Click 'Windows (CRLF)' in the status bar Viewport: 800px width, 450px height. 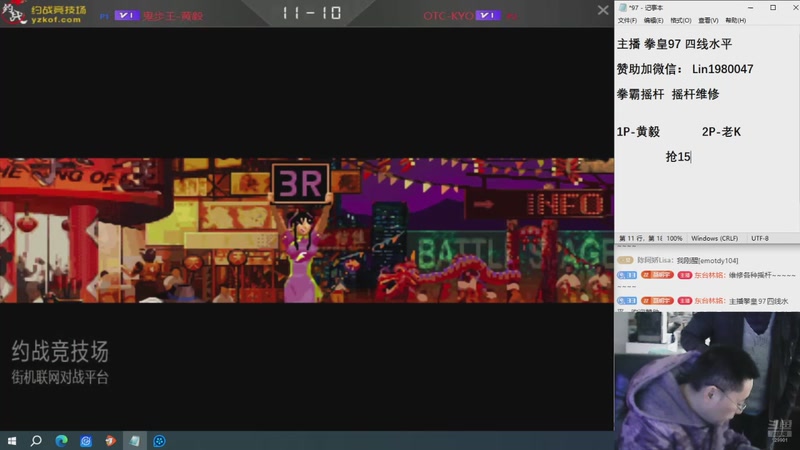(x=714, y=238)
